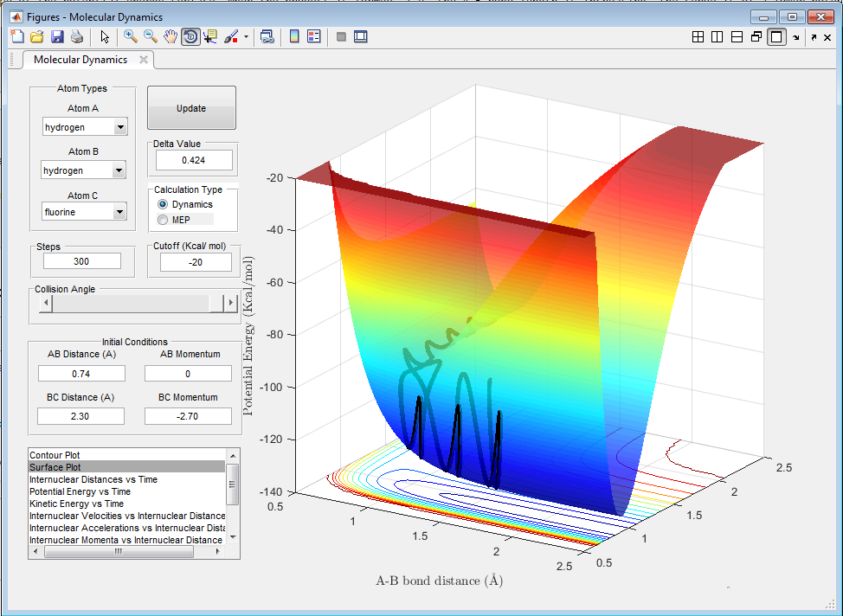Switch to the Molecular Dynamics tab
This screenshot has height=616, width=843.
coord(80,60)
